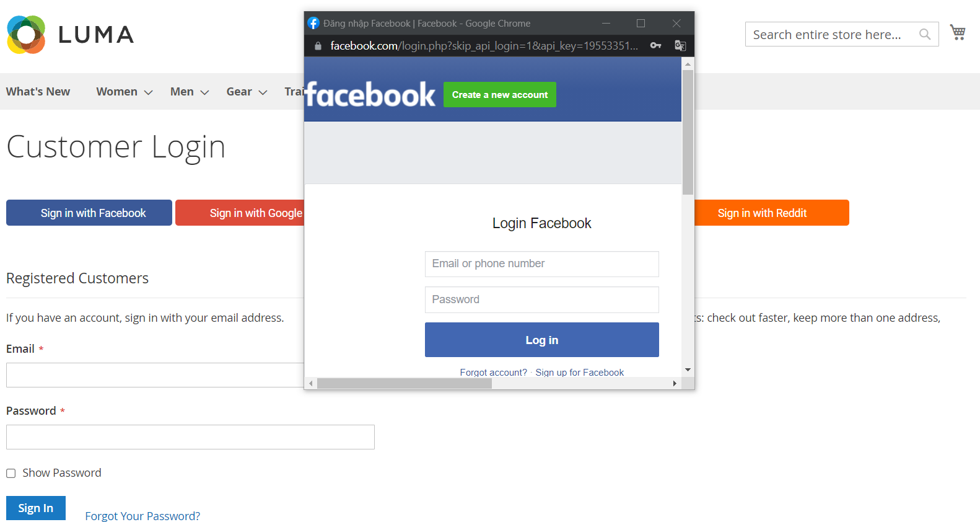Click the popup horizontal scrollbar thumb
The image size is (980, 522).
pyautogui.click(x=405, y=384)
